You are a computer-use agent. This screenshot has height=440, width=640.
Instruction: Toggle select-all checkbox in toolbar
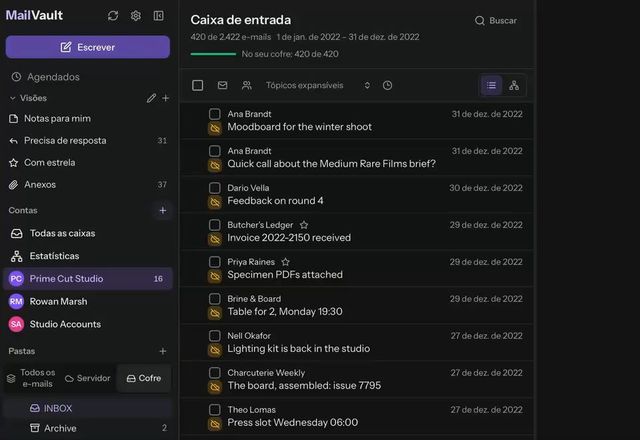(198, 85)
